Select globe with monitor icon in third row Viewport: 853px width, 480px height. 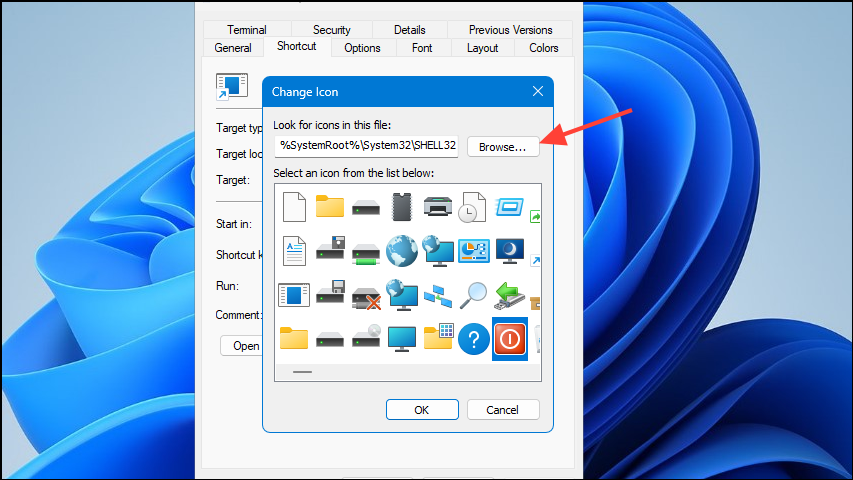402,295
